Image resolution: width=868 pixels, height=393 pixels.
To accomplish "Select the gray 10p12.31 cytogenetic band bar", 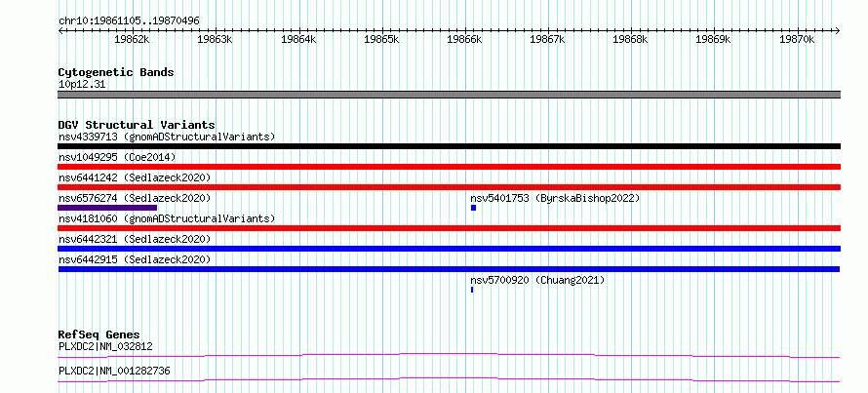I will [449, 95].
